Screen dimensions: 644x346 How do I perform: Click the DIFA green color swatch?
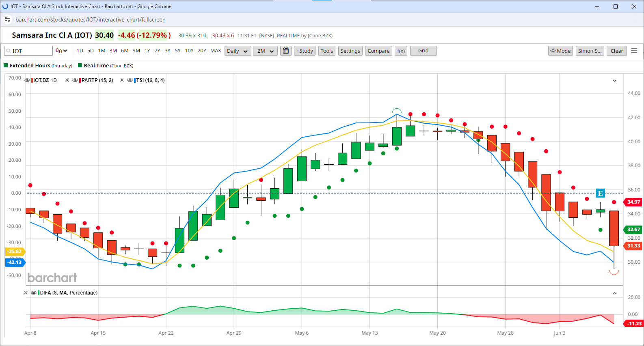point(39,293)
